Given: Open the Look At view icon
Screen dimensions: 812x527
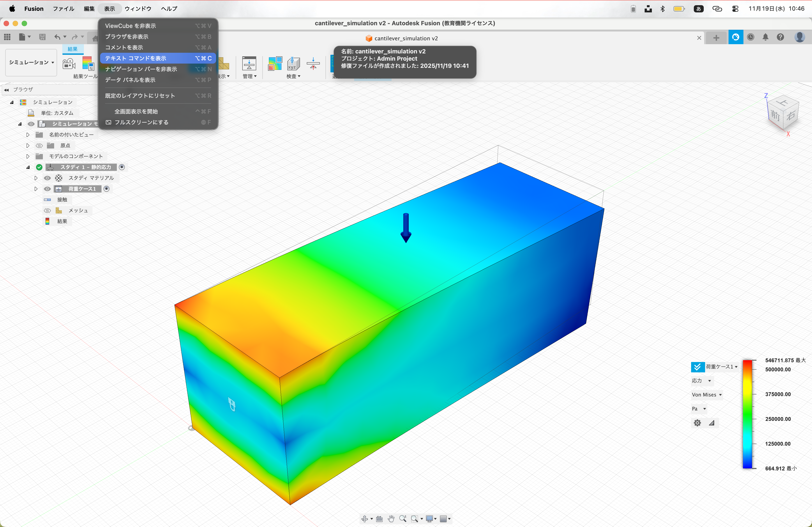Looking at the screenshot, I should [379, 518].
